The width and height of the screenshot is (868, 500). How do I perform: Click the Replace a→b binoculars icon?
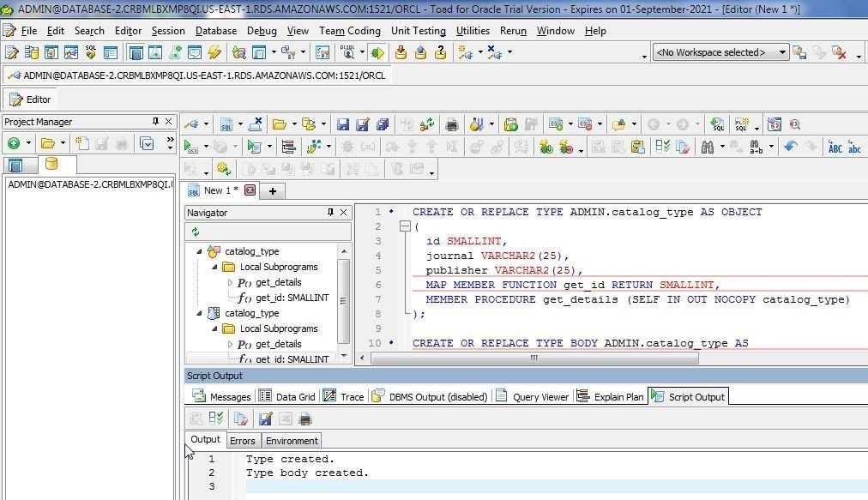pyautogui.click(x=756, y=147)
